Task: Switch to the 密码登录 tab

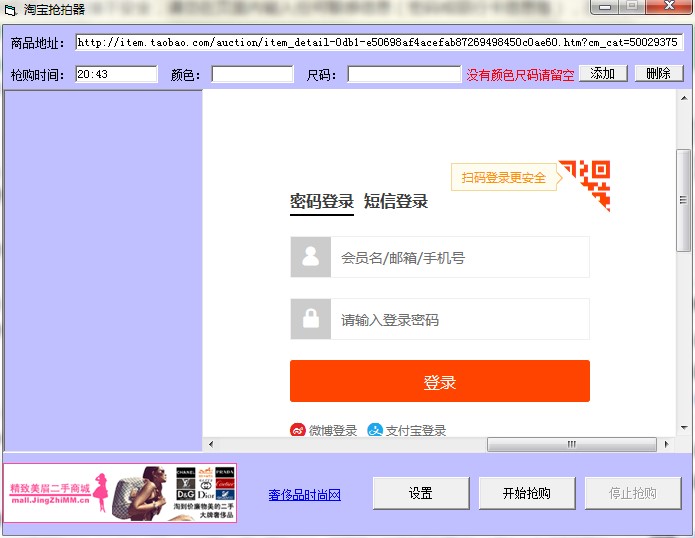Action: point(322,202)
